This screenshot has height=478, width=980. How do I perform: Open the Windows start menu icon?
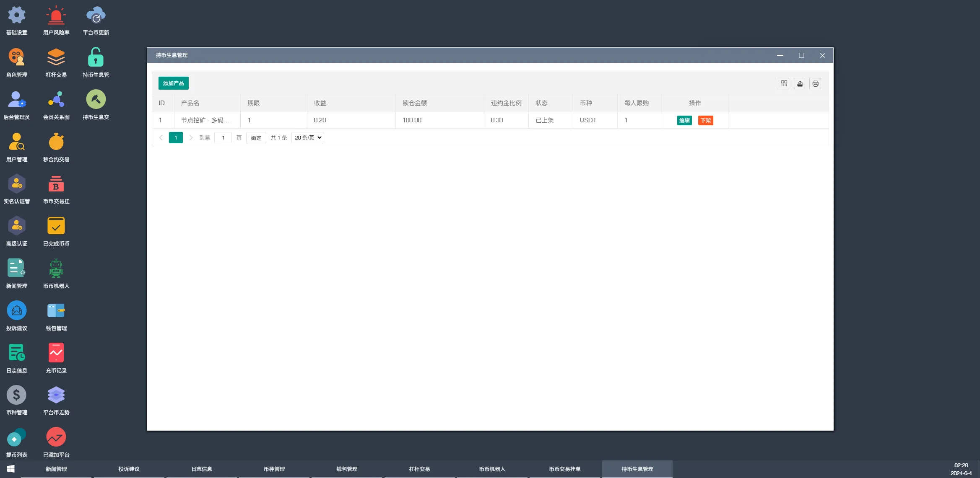click(x=11, y=469)
